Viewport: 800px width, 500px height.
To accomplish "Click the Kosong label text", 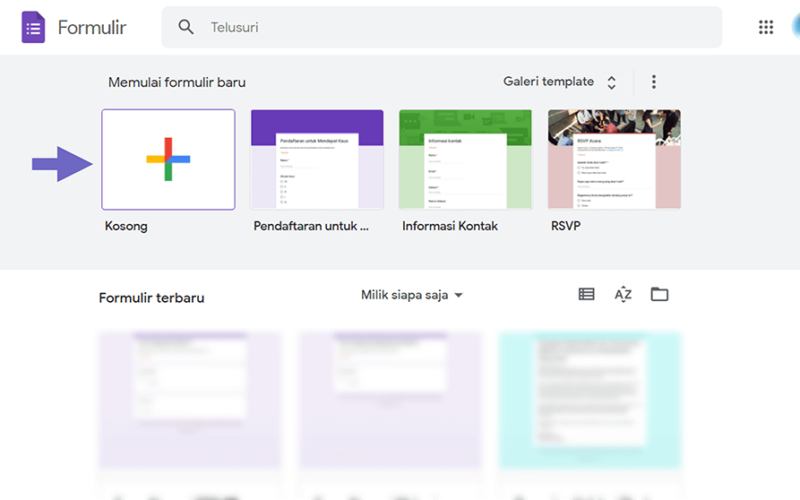I will pyautogui.click(x=126, y=226).
